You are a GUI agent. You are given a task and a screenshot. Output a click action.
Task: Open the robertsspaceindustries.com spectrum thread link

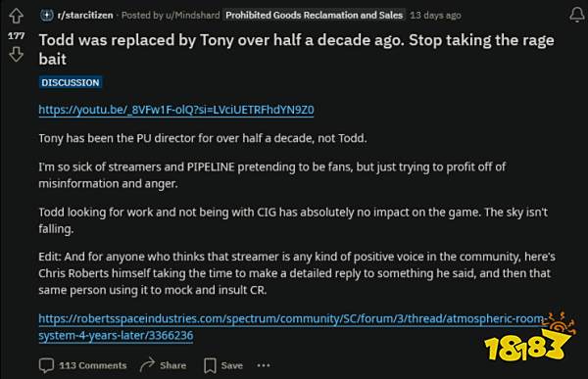point(291,327)
